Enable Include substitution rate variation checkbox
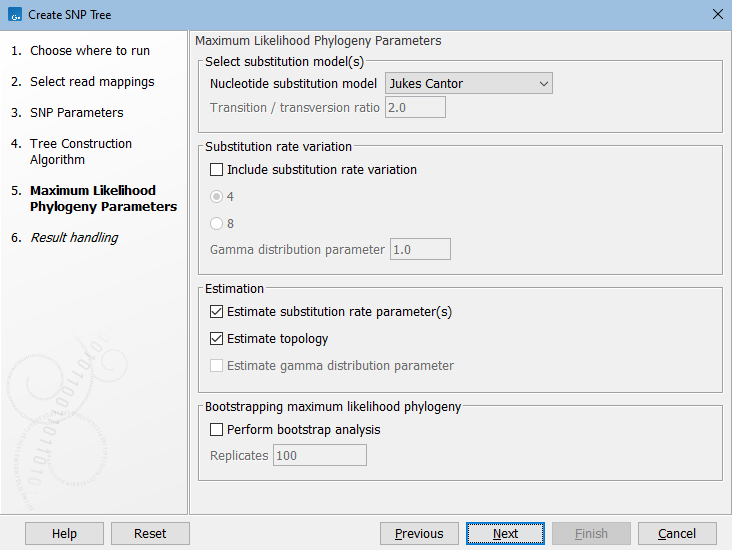 [217, 170]
